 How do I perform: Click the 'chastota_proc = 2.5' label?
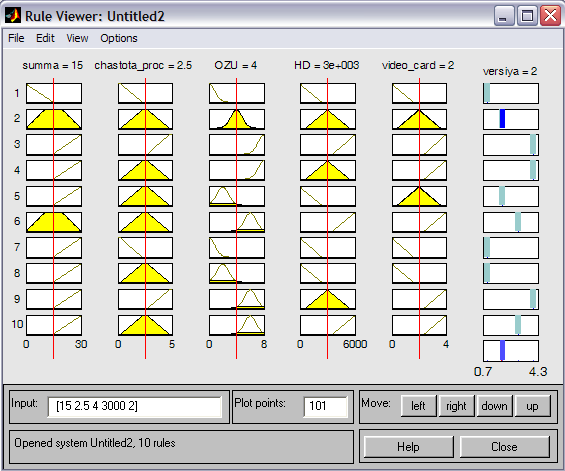pos(143,66)
